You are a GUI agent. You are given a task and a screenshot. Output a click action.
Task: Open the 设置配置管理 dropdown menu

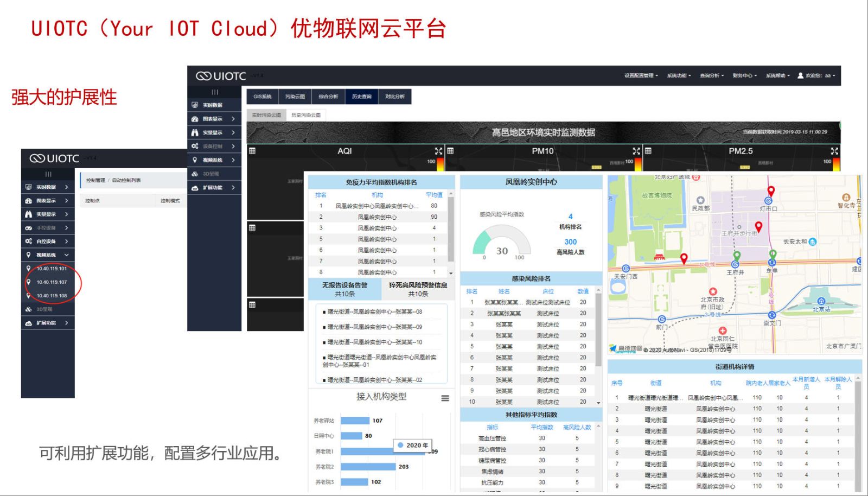(x=641, y=75)
